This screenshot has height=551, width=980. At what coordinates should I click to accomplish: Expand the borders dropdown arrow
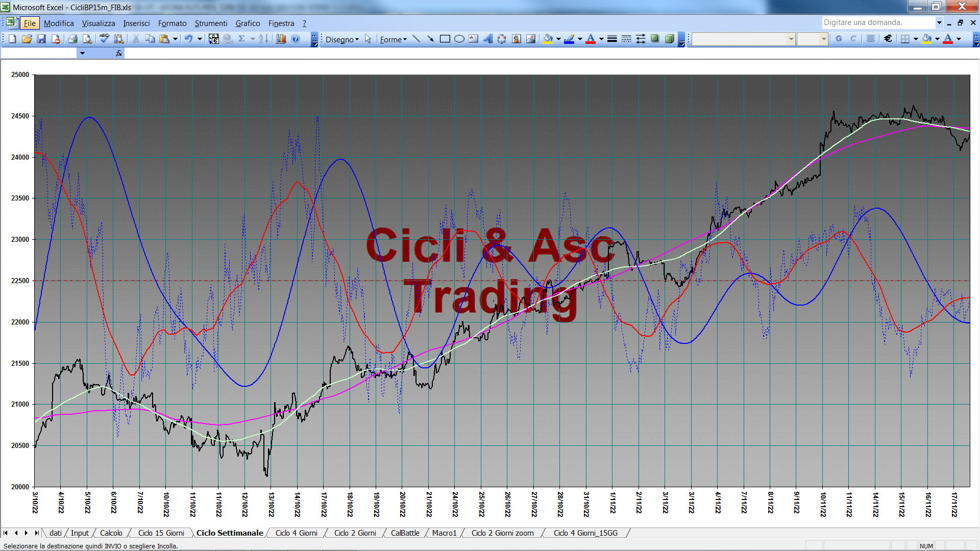click(x=916, y=39)
